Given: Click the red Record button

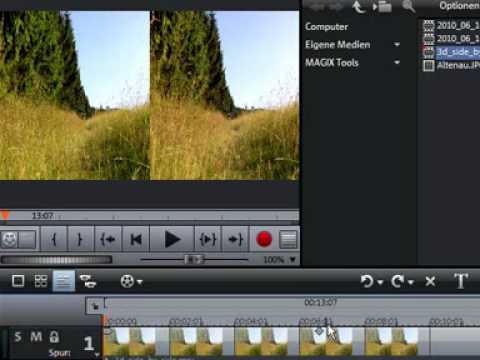Looking at the screenshot, I should [264, 239].
